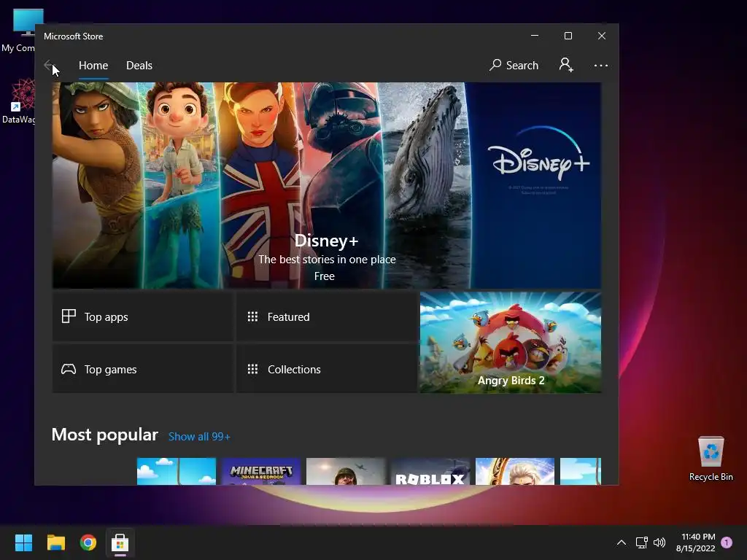The width and height of the screenshot is (747, 560).
Task: Open File Explorer from the taskbar
Action: 55,542
